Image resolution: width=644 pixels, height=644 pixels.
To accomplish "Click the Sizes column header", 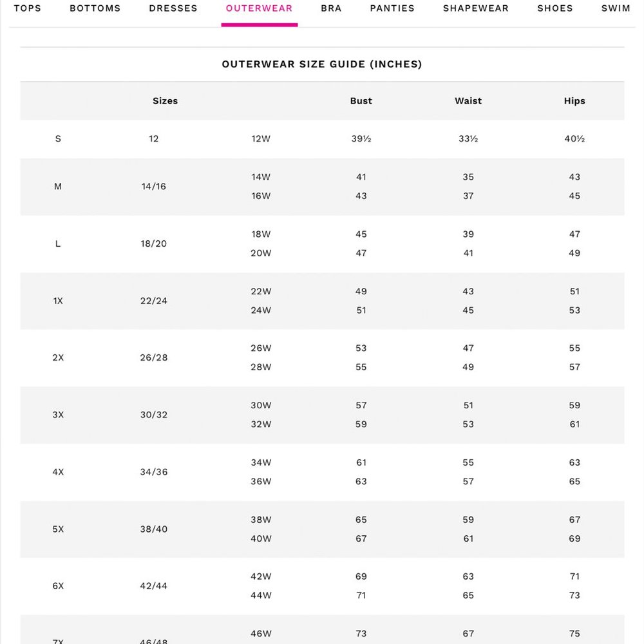I will 165,100.
